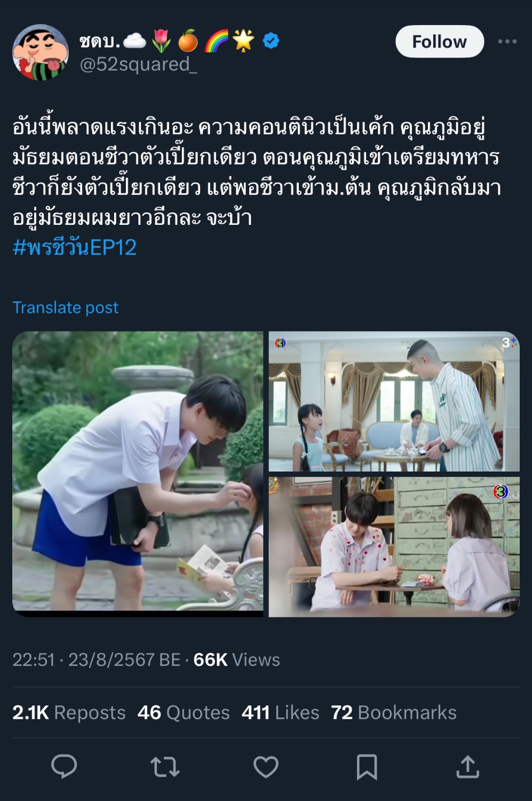Open the 72 Bookmarks count
Viewport: 532px width, 801px height.
click(x=394, y=712)
